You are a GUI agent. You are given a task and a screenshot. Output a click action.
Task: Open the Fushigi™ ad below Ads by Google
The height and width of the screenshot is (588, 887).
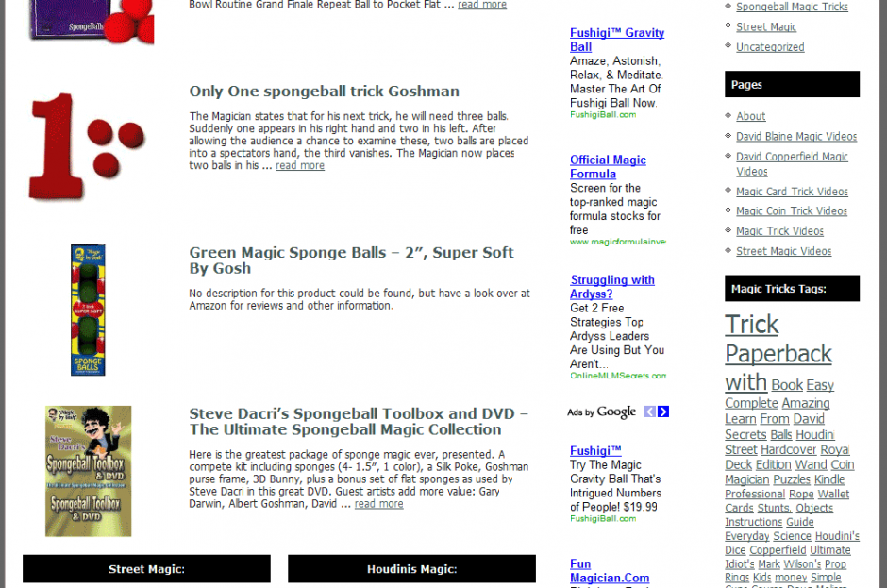coord(595,451)
